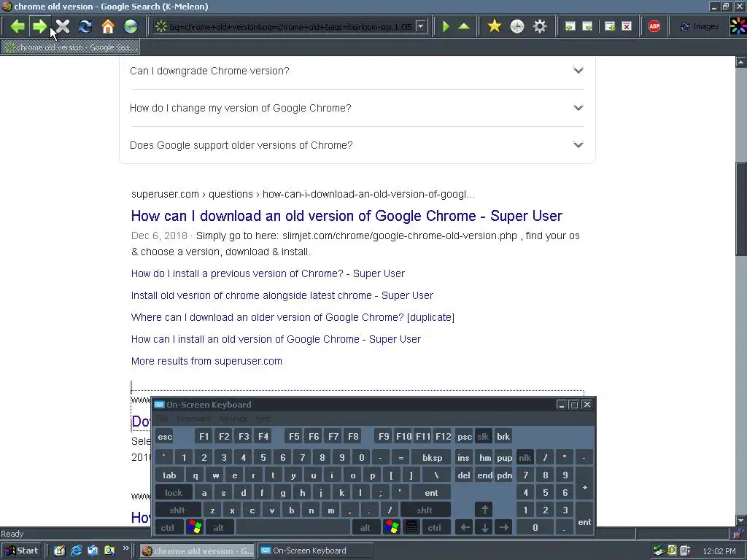Launch Internet Explorer from quick launch
The height and width of the screenshot is (560, 747).
pos(76,551)
